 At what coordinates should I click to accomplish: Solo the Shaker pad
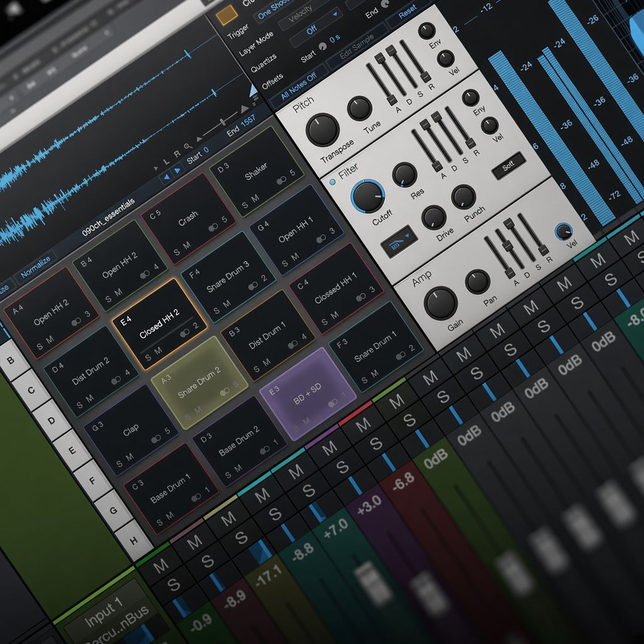245,205
